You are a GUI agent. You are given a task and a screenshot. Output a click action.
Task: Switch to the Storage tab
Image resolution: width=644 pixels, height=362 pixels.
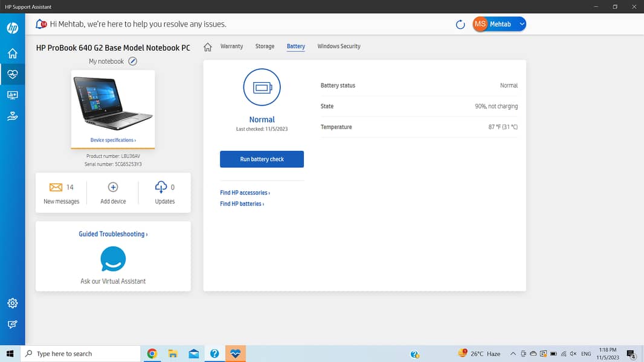265,46
